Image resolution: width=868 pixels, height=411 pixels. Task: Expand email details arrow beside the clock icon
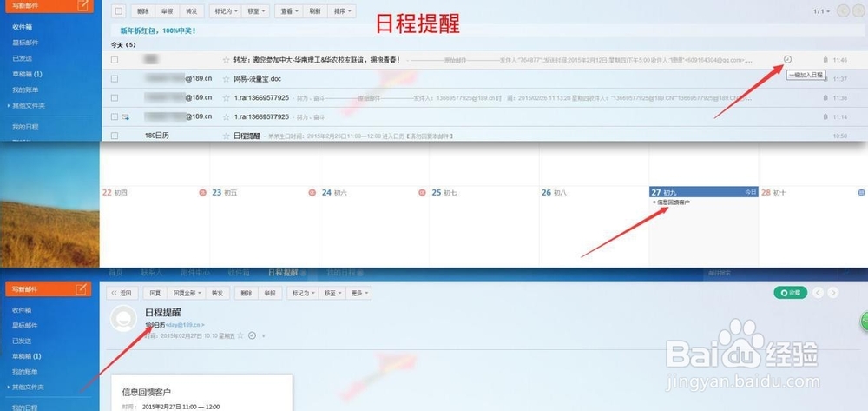click(264, 335)
